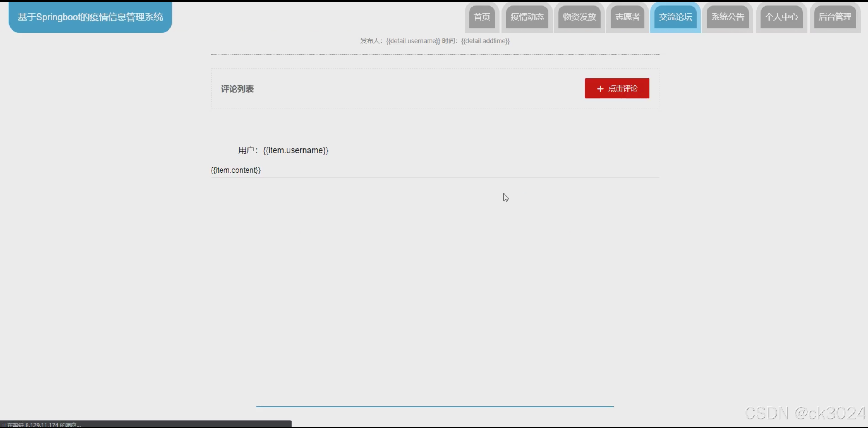The width and height of the screenshot is (868, 428).
Task: Click the browser status bar loading message
Action: coord(41,425)
